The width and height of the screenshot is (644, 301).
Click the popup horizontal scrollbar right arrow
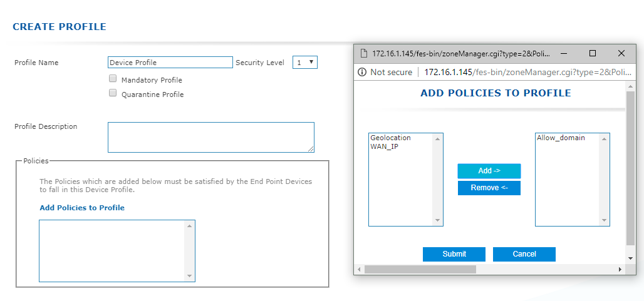(620, 270)
